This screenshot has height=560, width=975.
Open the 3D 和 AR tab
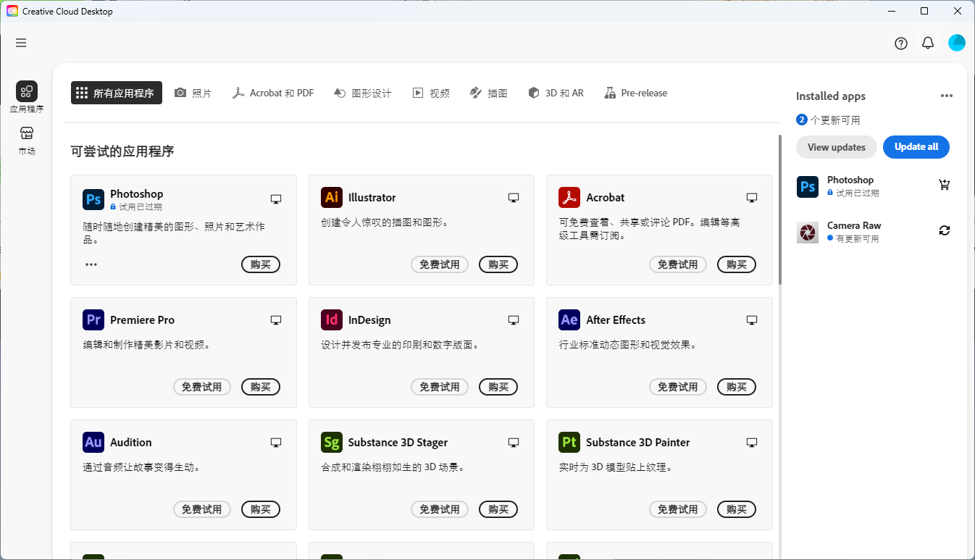click(556, 93)
